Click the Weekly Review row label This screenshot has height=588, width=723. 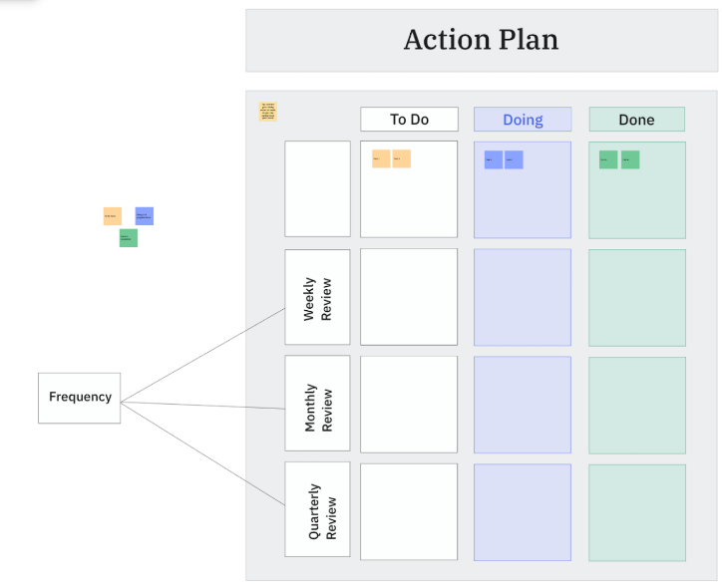click(x=317, y=298)
